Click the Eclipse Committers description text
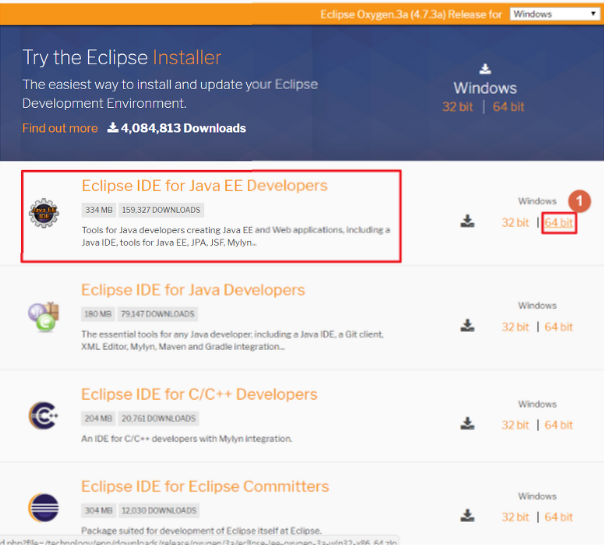604x545 pixels. [x=201, y=531]
